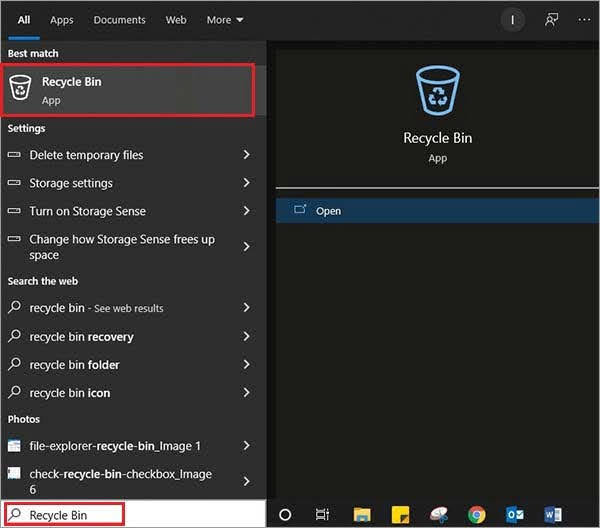Image resolution: width=600 pixels, height=528 pixels.
Task: Expand arrow for Turn on Storage Sense
Action: [246, 211]
